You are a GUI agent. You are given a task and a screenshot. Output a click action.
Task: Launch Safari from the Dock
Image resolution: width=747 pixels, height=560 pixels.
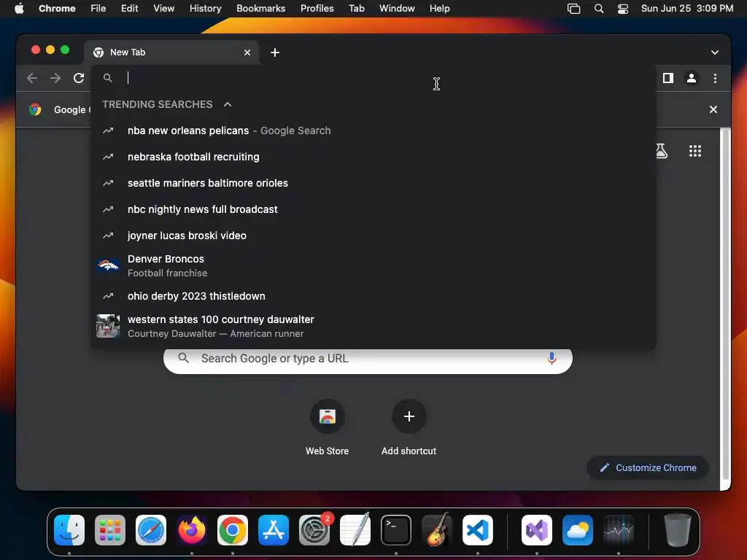coord(151,529)
